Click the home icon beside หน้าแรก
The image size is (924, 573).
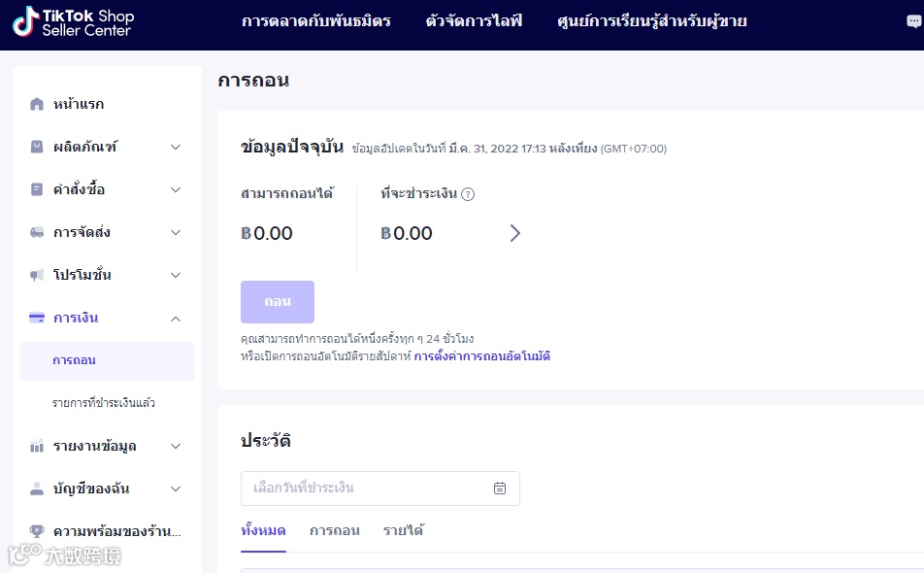pos(37,104)
